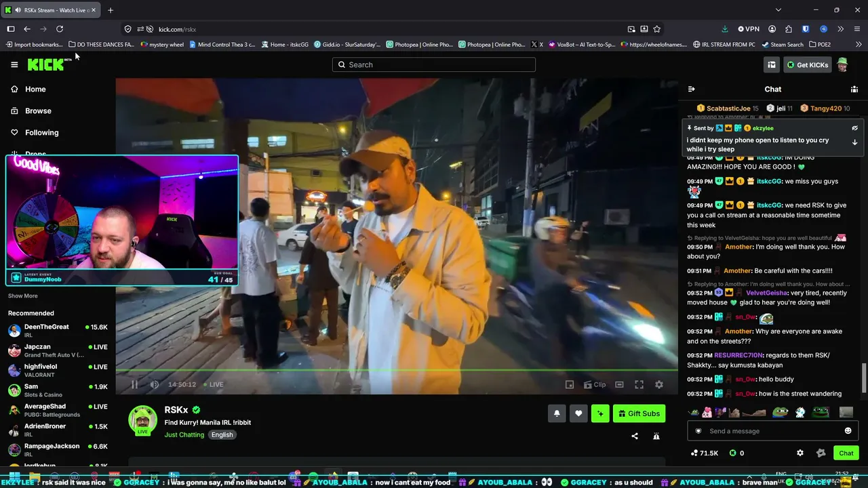Go to Home in the sidebar
Screen dimensions: 868x488
point(28,89)
